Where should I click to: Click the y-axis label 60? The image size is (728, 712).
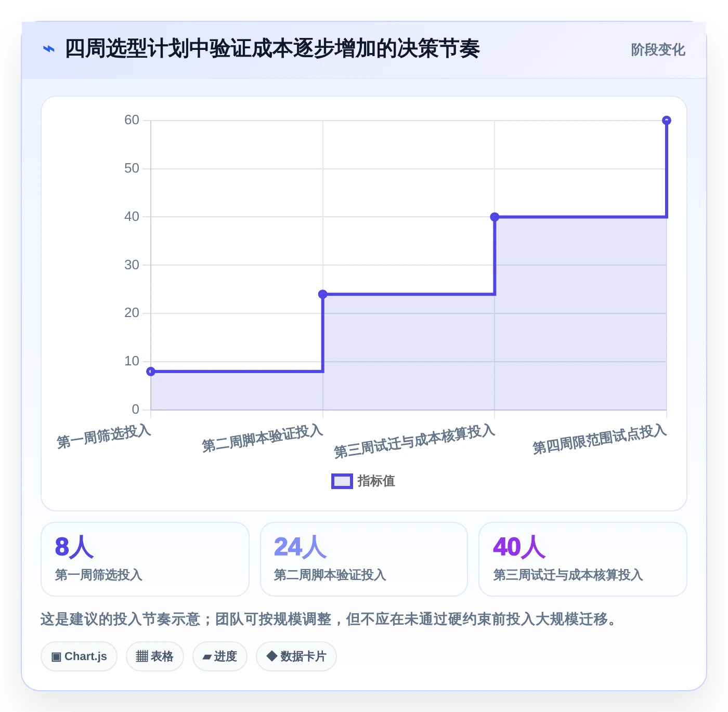[132, 120]
